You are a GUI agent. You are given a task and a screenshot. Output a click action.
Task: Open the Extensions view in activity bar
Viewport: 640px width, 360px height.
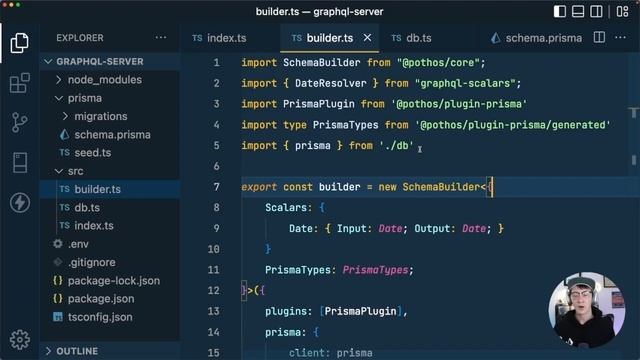[19, 83]
